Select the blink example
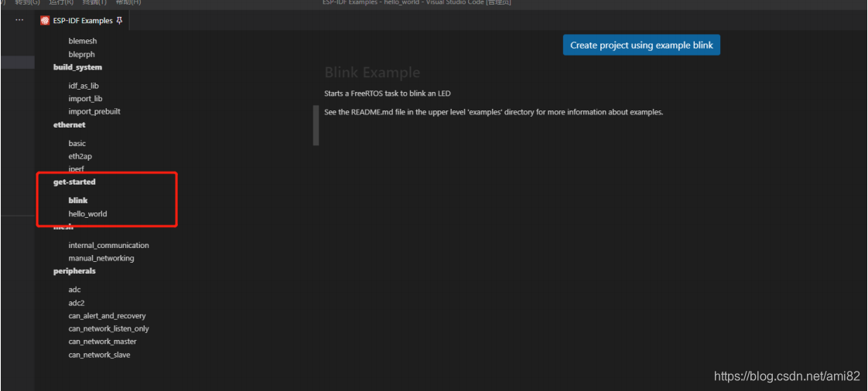Image resolution: width=868 pixels, height=391 pixels. 78,200
